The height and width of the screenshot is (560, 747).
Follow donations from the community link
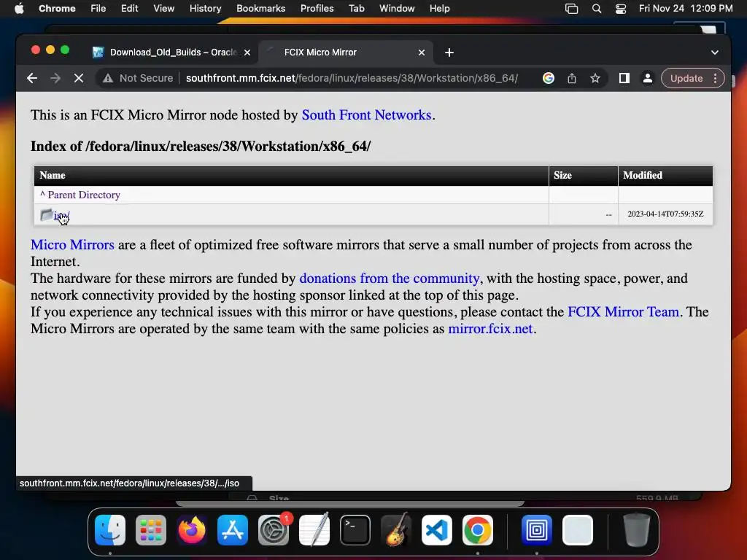(x=390, y=278)
